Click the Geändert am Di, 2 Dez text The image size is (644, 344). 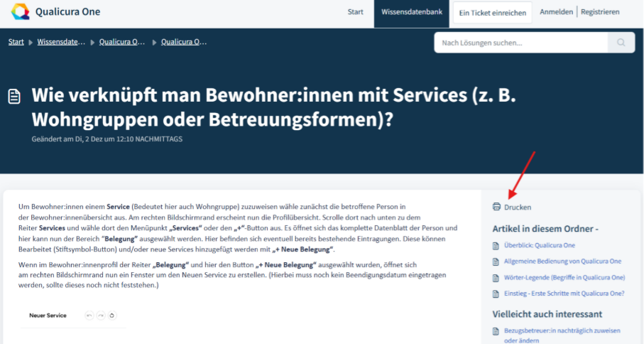tap(107, 139)
